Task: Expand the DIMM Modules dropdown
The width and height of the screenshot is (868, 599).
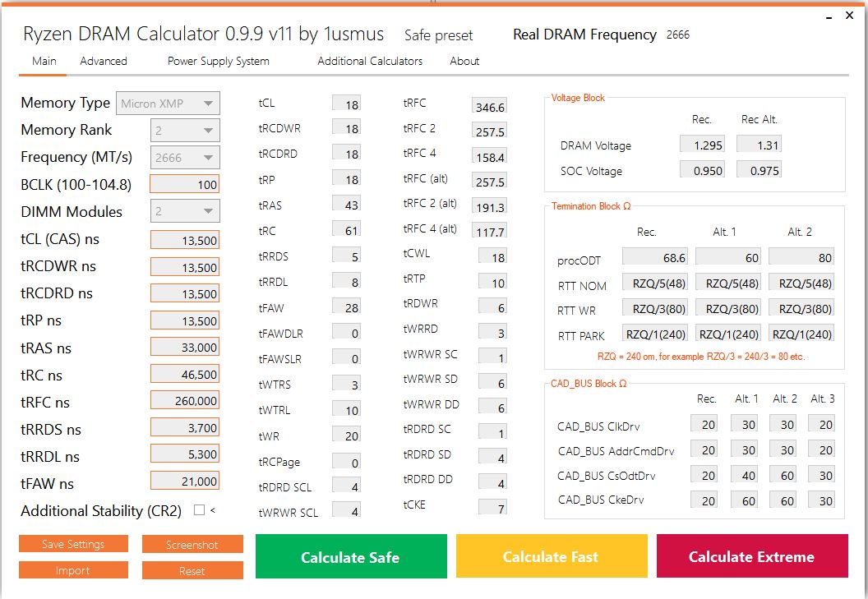Action: (185, 211)
